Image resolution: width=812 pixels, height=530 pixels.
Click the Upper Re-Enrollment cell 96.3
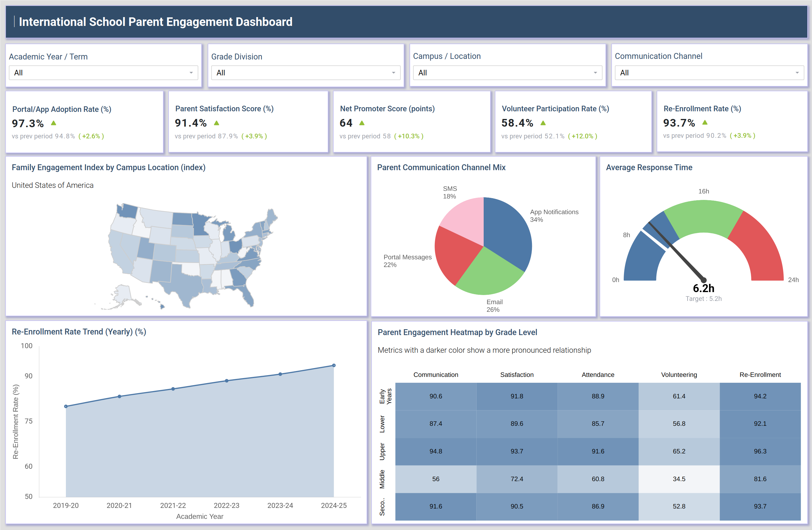point(760,451)
